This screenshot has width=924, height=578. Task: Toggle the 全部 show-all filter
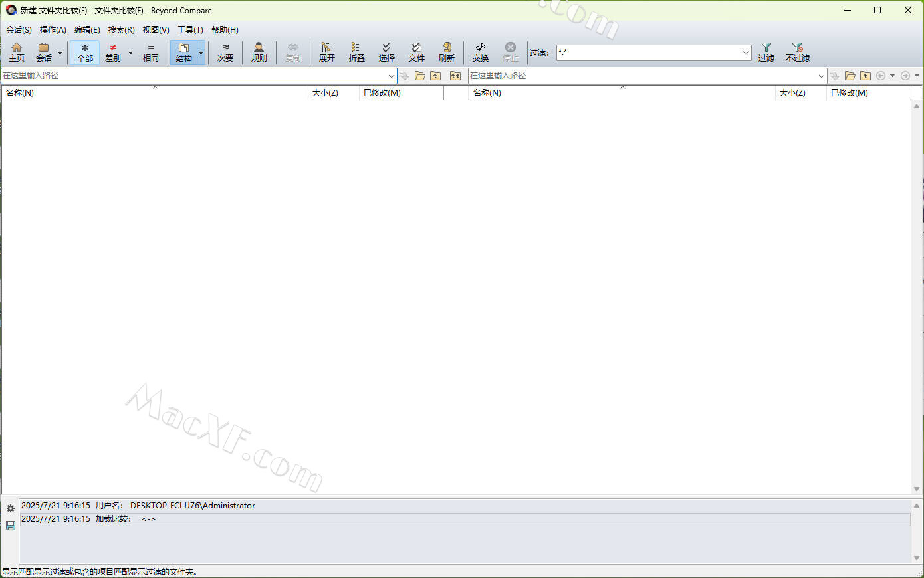point(85,52)
